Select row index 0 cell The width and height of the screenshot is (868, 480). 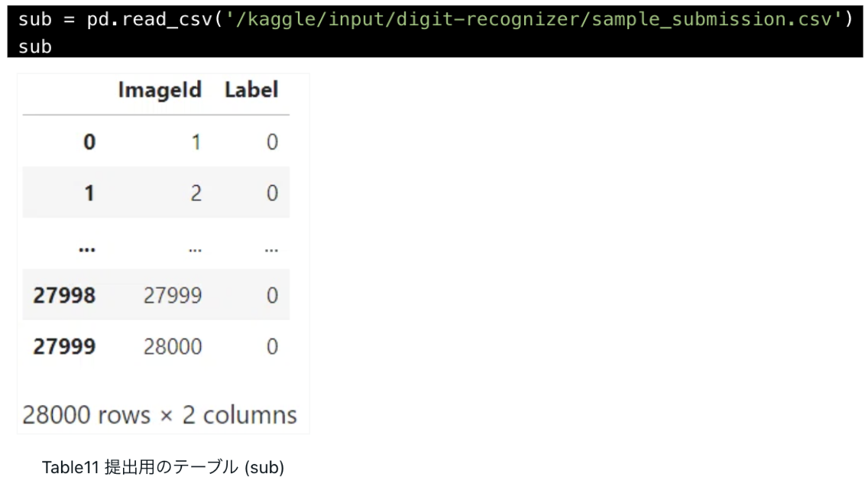[x=89, y=141]
